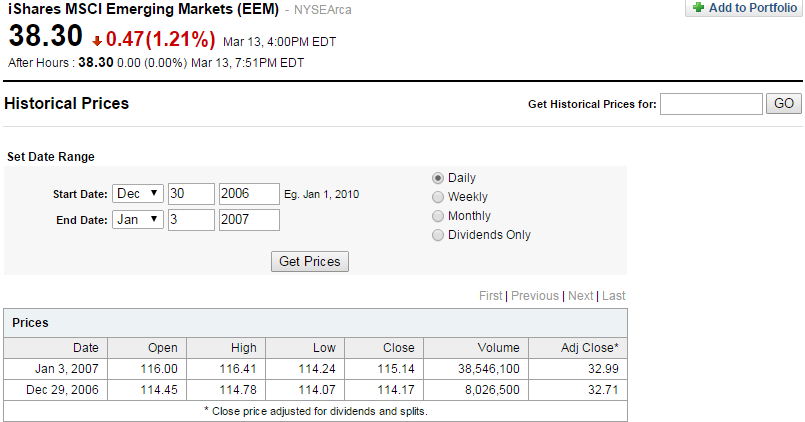805x422 pixels.
Task: Click the open price 116.00
Action: tap(159, 369)
